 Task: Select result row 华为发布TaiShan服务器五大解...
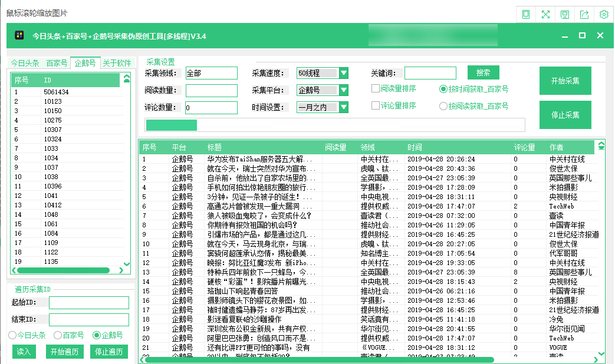click(369, 159)
